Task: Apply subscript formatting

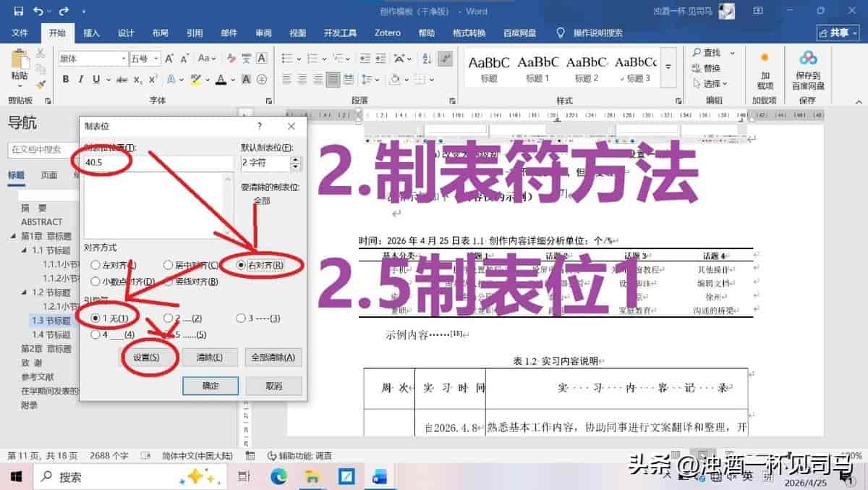Action: click(139, 80)
